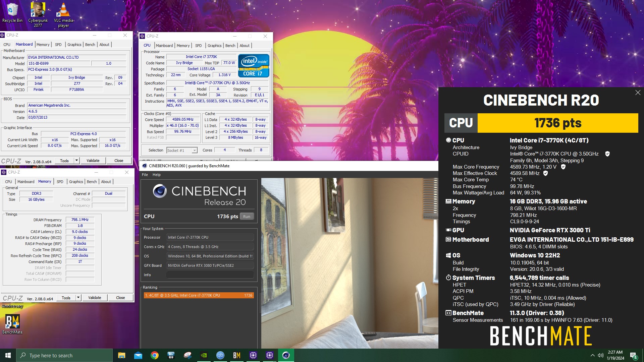This screenshot has width=644, height=362.
Task: Click the Cinebench R20.060 title bar icon
Action: (145, 166)
